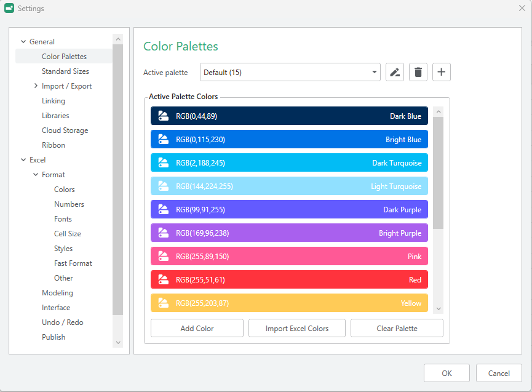Click the rename palette pencil icon

click(395, 73)
